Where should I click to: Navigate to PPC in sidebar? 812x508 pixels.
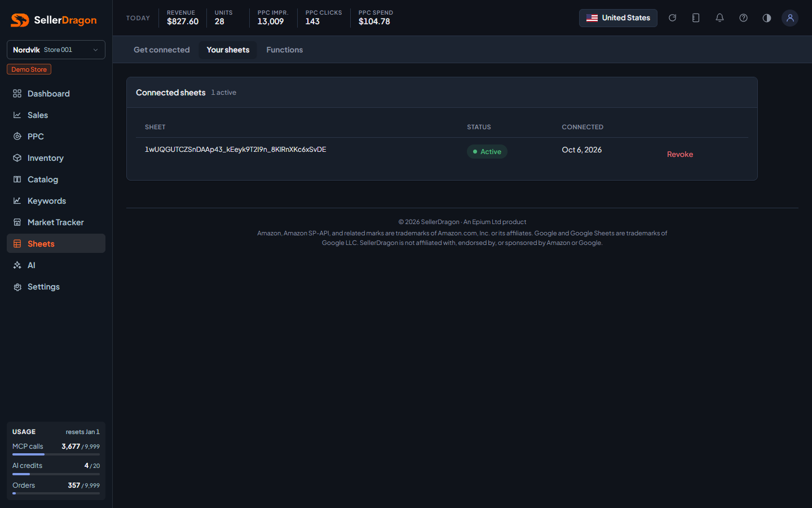click(x=56, y=137)
